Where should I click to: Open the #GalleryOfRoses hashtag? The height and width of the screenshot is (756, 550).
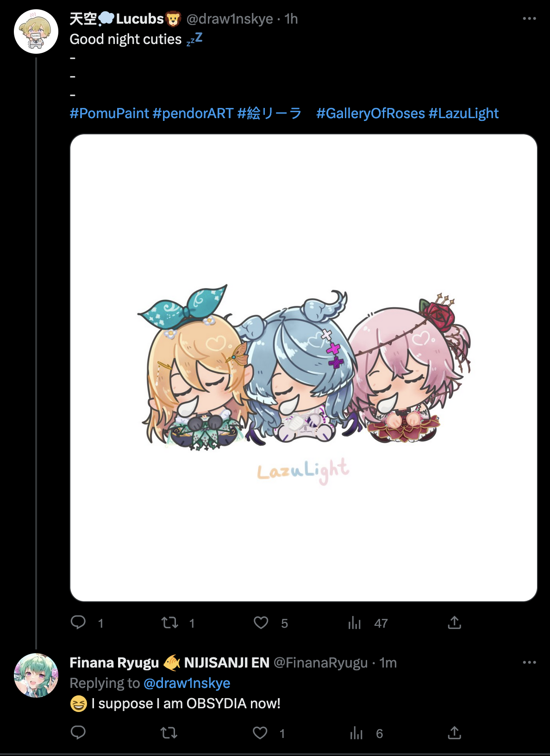click(x=370, y=113)
